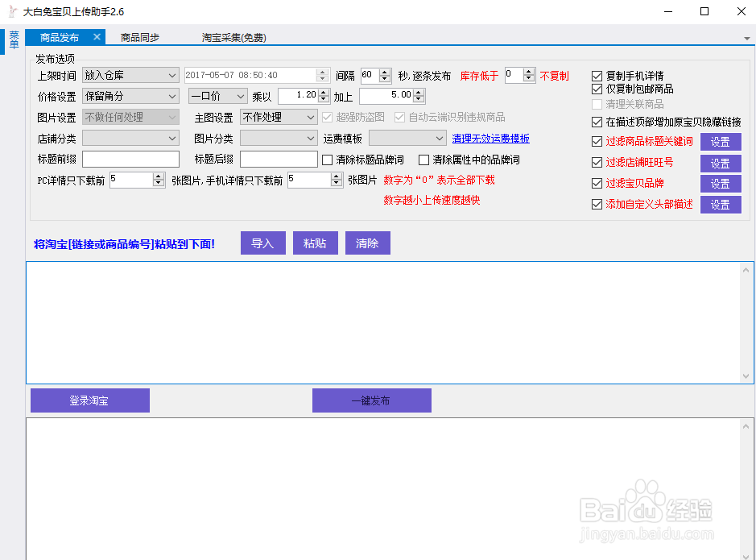756x560 pixels.
Task: Toggle 仅复制包邮商品 checkbox
Action: (x=597, y=89)
